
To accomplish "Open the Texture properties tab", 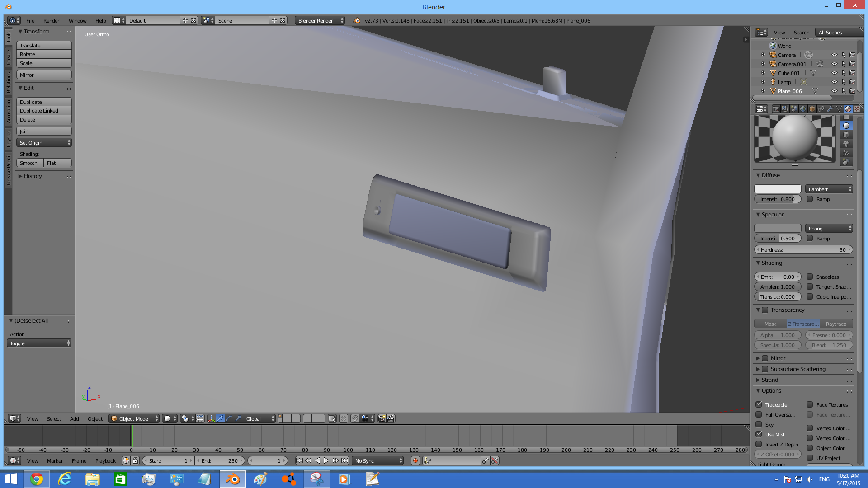I will pos(857,109).
